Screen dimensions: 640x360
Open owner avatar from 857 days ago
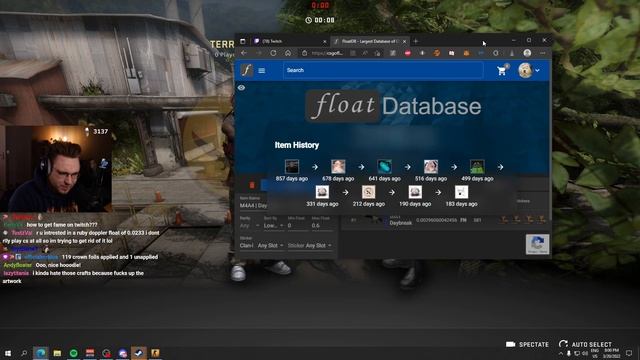pyautogui.click(x=292, y=167)
